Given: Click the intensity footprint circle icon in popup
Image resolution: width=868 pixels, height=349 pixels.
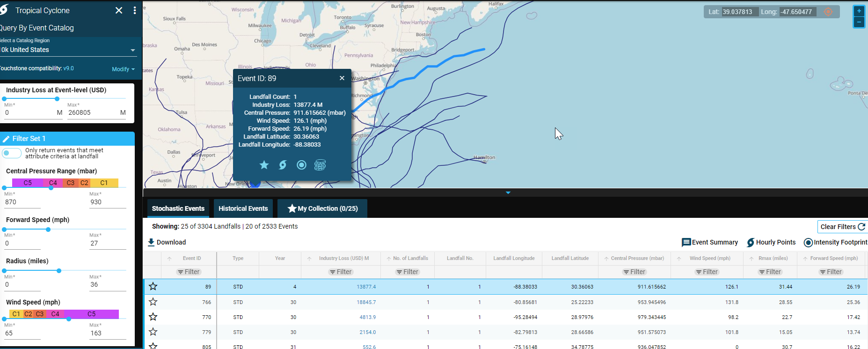Looking at the screenshot, I should point(301,165).
